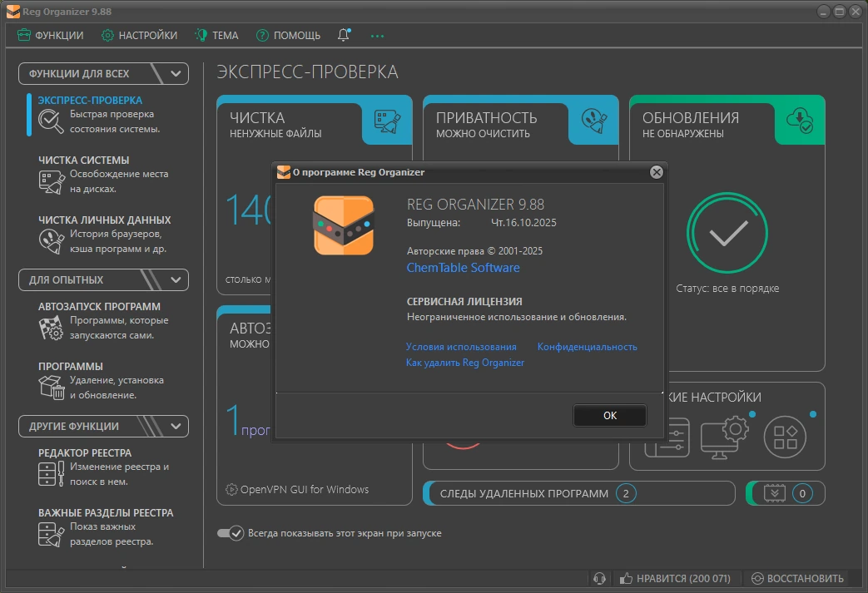Screen dimensions: 868x593
Task: Click the СЛЕДЫ УДАЛЕННЫХ ПРОГРАММ bar
Action: click(x=579, y=493)
